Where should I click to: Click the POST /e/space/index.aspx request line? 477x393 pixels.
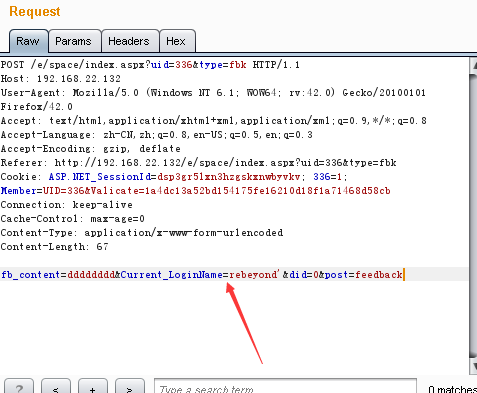pyautogui.click(x=150, y=65)
